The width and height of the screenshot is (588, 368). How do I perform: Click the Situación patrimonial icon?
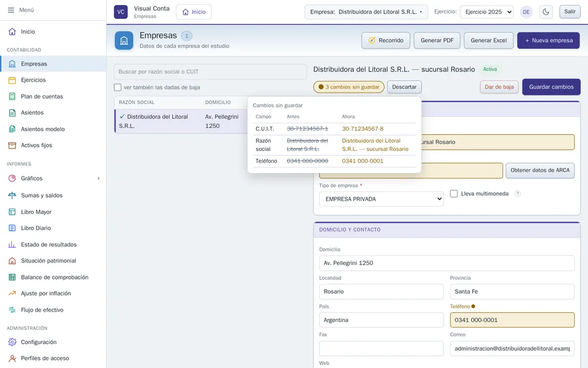(12, 261)
